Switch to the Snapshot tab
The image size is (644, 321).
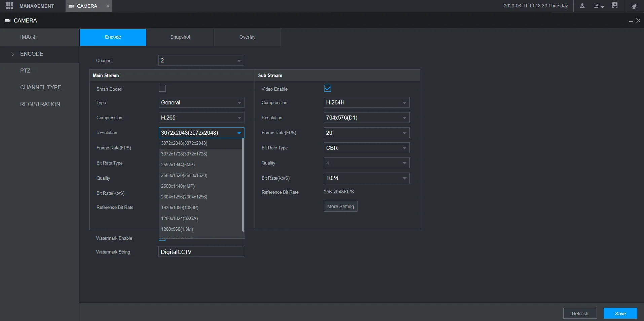click(x=180, y=37)
